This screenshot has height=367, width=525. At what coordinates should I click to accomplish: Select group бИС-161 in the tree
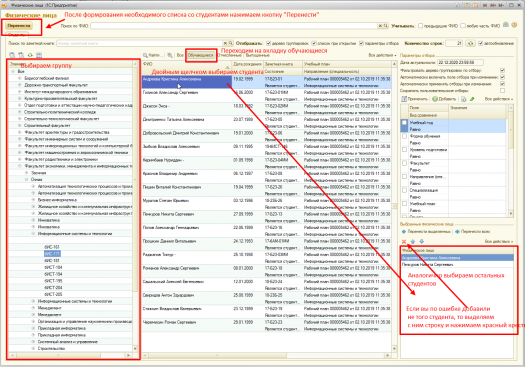[x=52, y=247]
